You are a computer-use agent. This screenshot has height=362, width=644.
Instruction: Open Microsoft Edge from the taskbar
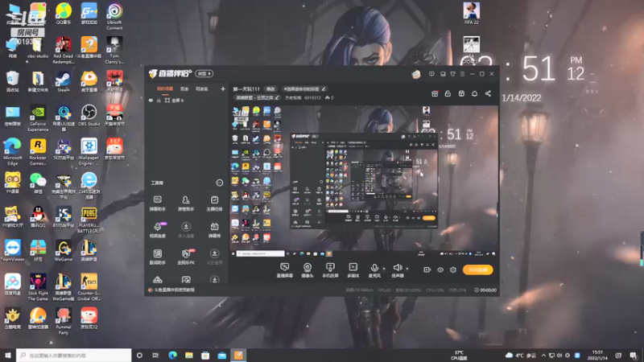tap(172, 355)
